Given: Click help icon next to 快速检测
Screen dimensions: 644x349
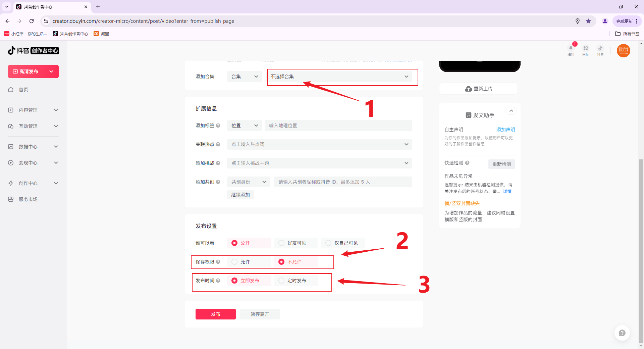Looking at the screenshot, I should pyautogui.click(x=467, y=163).
